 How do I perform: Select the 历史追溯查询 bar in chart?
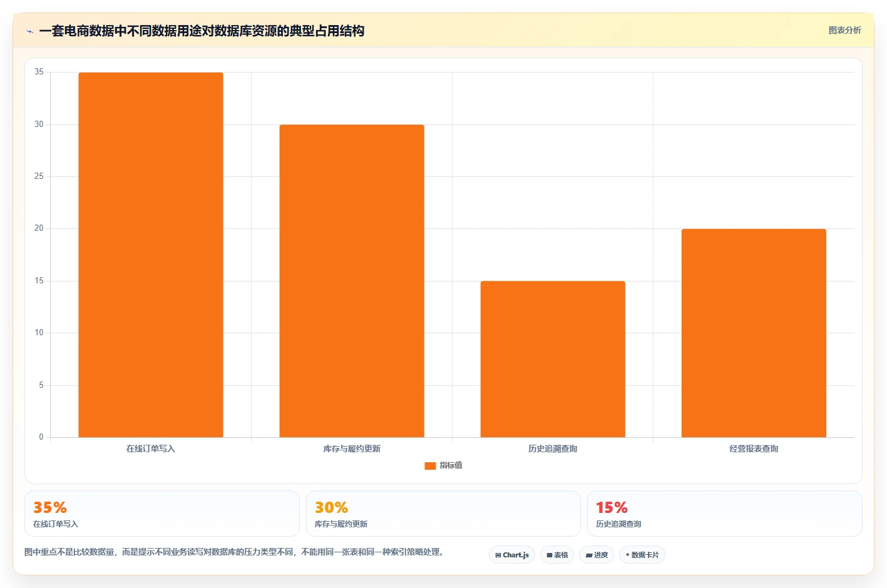553,359
